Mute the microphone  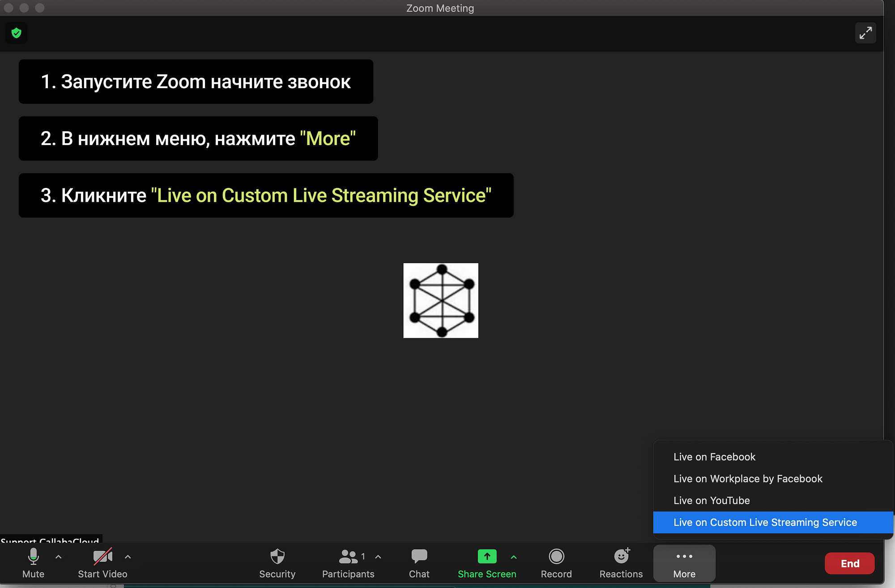33,563
